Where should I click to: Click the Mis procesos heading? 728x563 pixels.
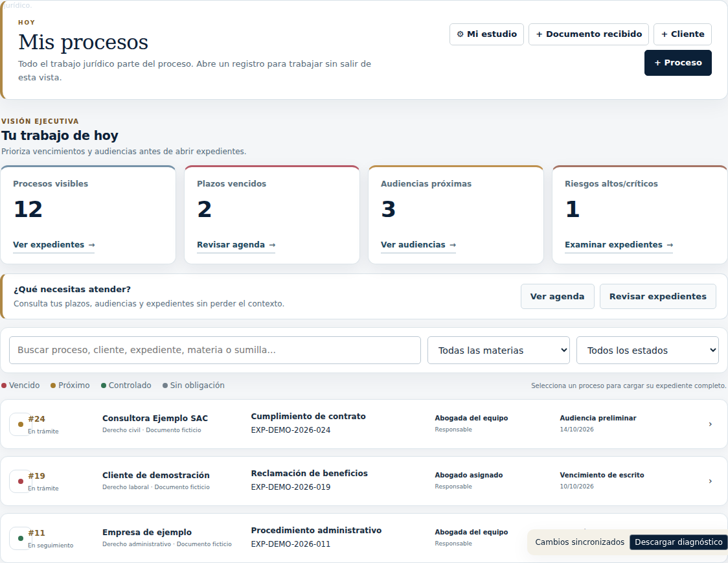pyautogui.click(x=84, y=42)
